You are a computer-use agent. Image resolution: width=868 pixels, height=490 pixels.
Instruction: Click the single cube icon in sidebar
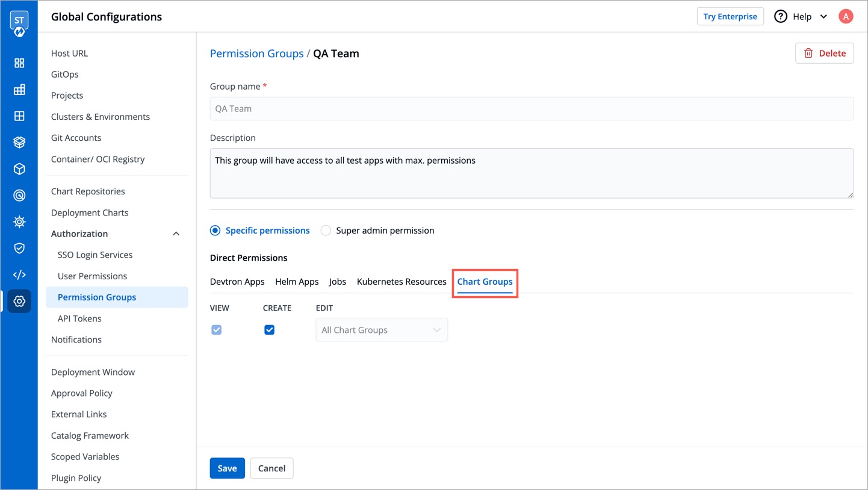[x=19, y=169]
